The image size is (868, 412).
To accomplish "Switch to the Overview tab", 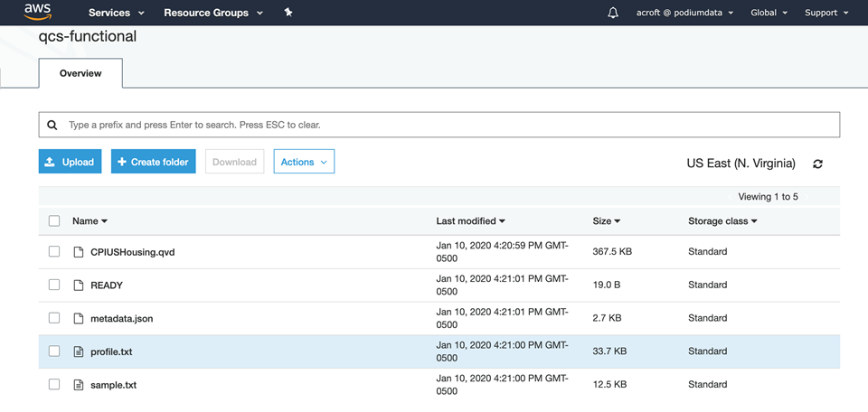I will coord(80,73).
